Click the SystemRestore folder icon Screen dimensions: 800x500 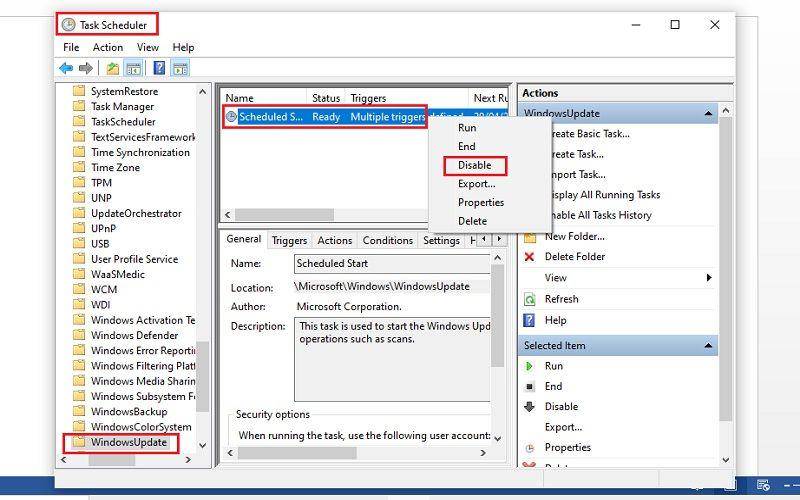[79, 91]
